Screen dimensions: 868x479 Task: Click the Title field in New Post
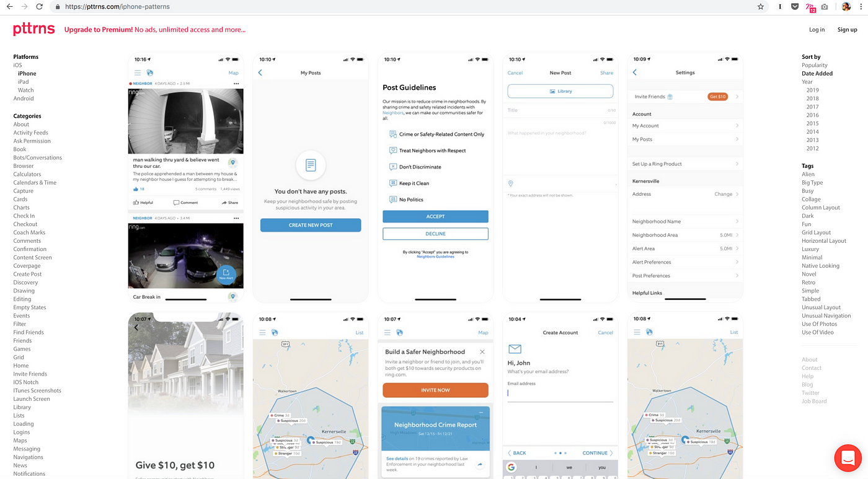point(562,110)
